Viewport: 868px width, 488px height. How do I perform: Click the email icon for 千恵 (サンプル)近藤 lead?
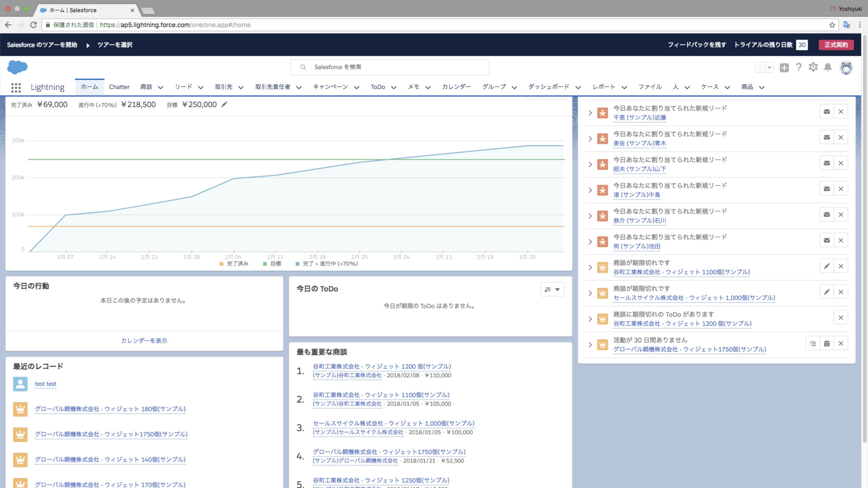click(x=827, y=112)
